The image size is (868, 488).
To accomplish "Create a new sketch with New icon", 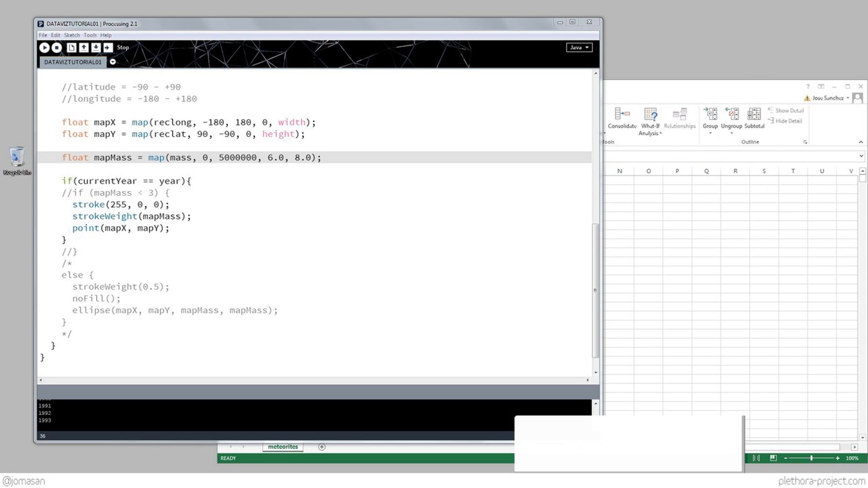I will (72, 47).
